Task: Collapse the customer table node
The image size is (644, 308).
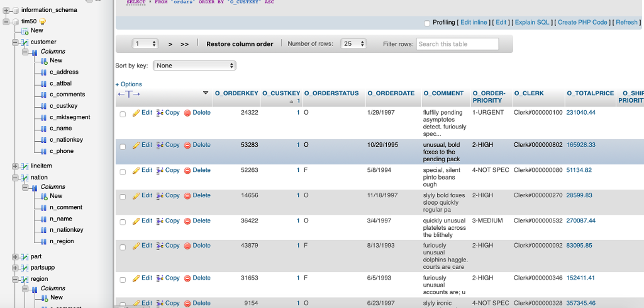Action: coord(16,42)
